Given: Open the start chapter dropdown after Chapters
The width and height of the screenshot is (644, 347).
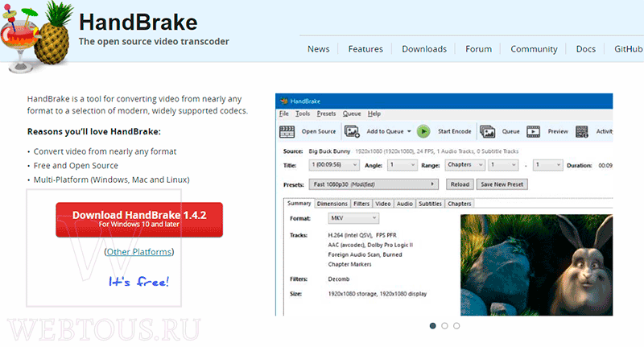Looking at the screenshot, I should click(503, 165).
